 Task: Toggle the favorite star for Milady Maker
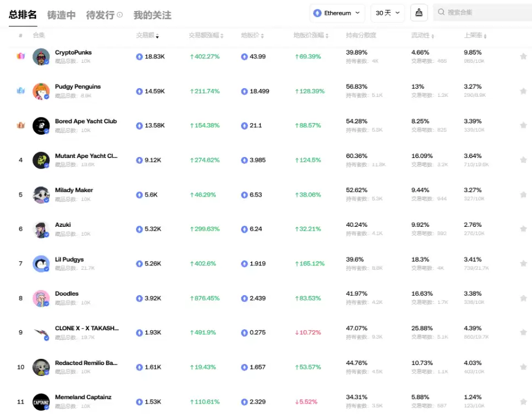click(x=523, y=194)
